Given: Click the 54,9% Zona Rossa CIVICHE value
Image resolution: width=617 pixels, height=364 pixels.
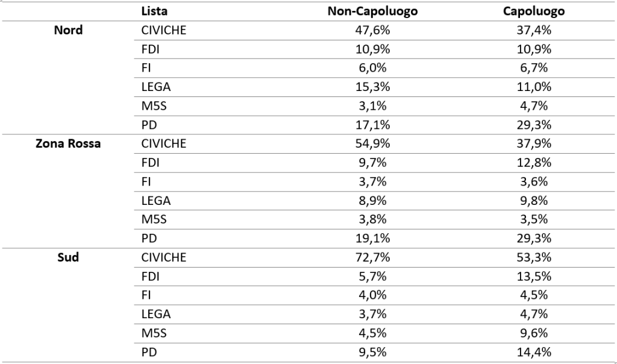Looking at the screenshot, I should pos(372,143).
